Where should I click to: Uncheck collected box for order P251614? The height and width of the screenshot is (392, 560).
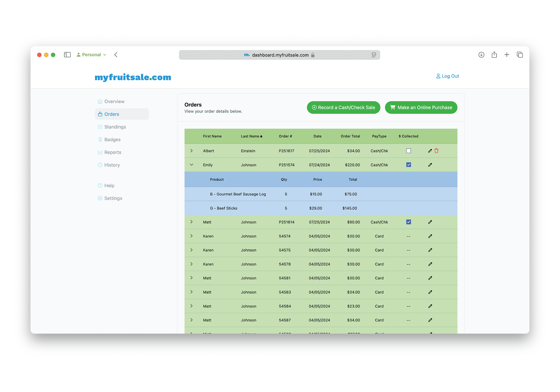pos(408,222)
